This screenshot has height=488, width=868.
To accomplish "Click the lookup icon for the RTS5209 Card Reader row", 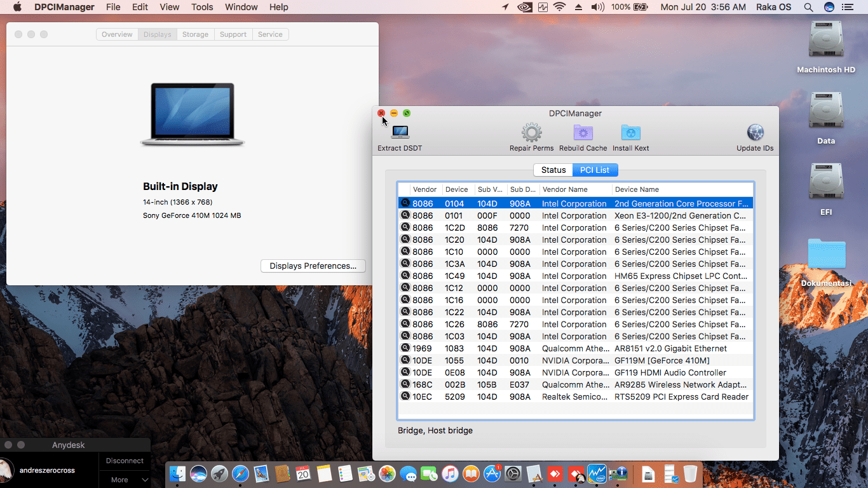I will point(405,396).
